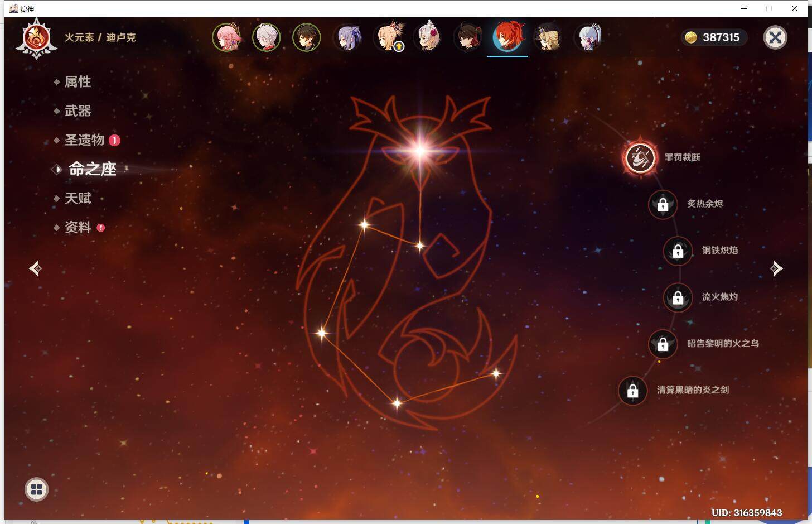Viewport: 812px width, 524px height.
Task: Click the 昭告黎明的火之鸟 label text
Action: click(723, 343)
